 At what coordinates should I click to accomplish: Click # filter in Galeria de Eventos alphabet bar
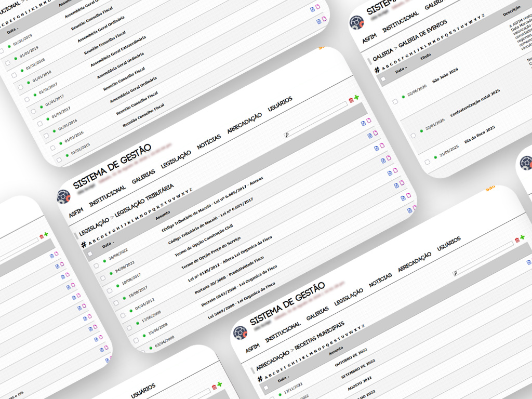(377, 70)
